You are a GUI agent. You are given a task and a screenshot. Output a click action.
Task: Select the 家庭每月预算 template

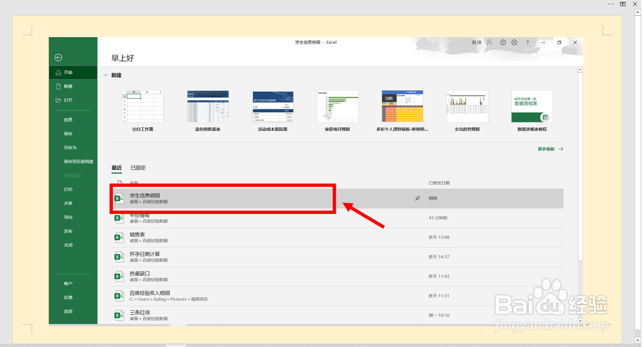[337, 106]
